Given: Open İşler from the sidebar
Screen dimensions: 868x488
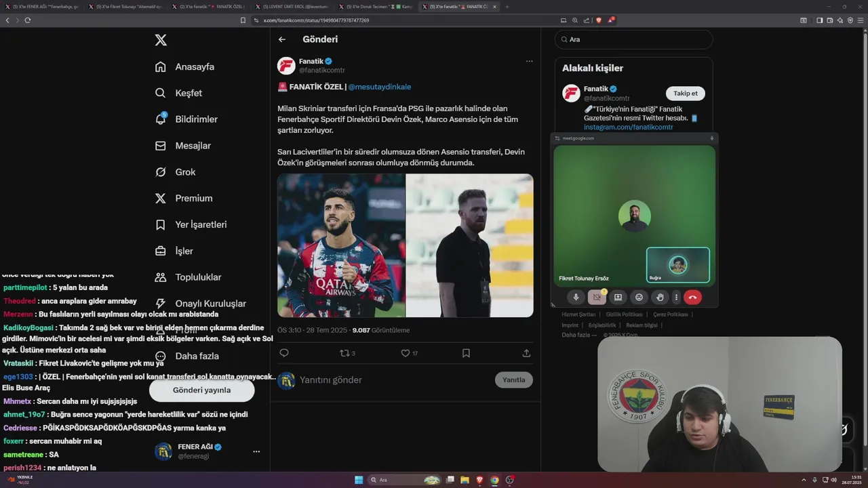Looking at the screenshot, I should [x=174, y=251].
